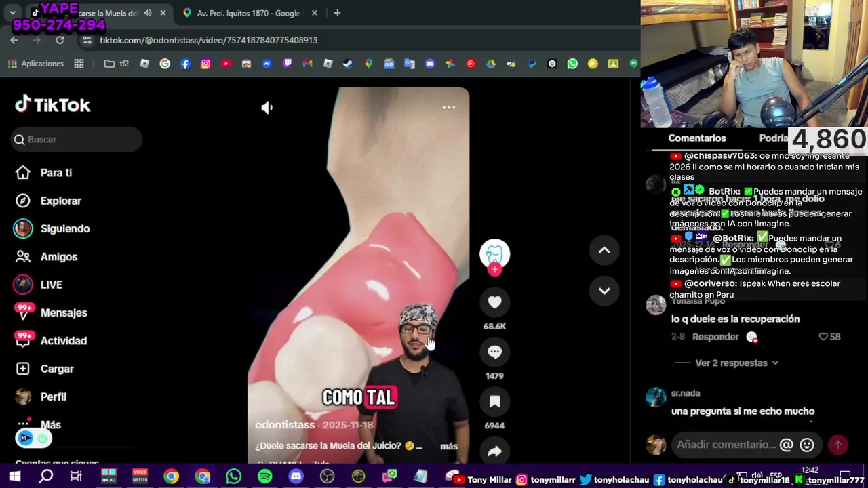
Task: Open video comments via speech bubble icon
Action: (494, 352)
